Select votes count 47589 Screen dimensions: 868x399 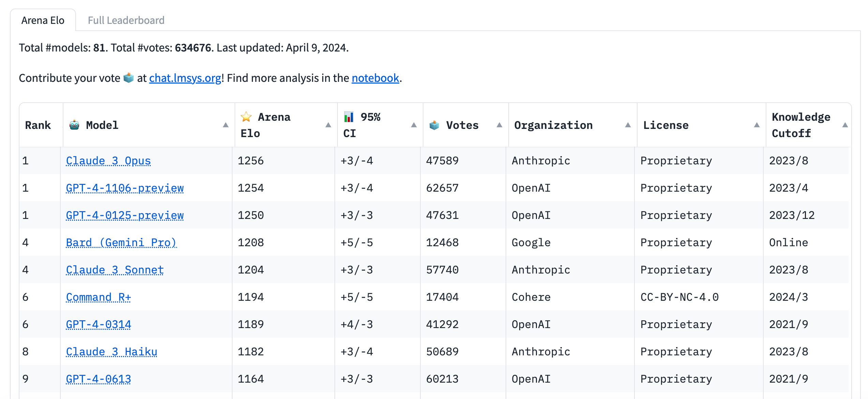click(443, 161)
